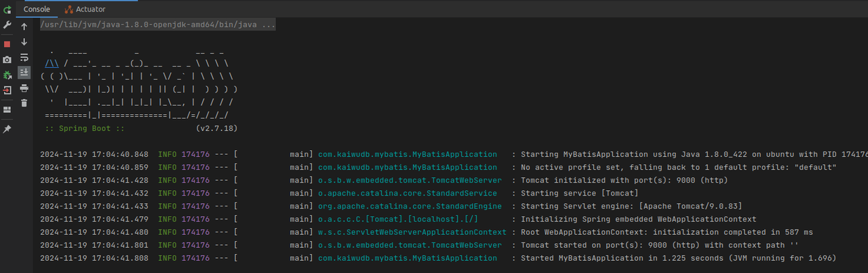This screenshot has height=273, width=868.
Task: Switch to the Console tab
Action: coord(37,10)
